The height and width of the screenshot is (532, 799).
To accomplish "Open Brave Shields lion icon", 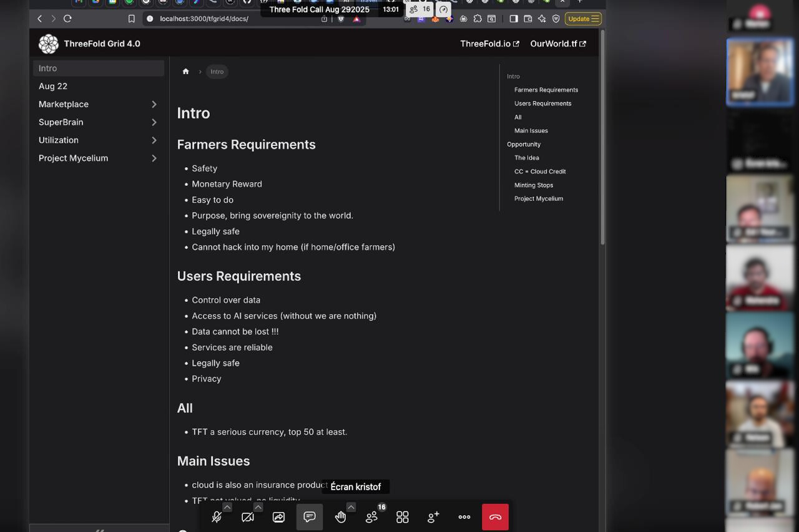I will coord(341,19).
